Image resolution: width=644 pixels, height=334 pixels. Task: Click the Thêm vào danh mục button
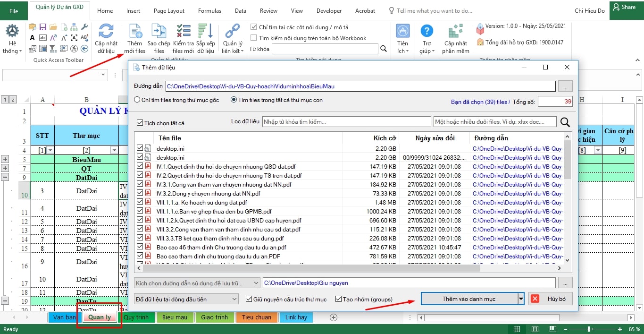click(x=468, y=299)
